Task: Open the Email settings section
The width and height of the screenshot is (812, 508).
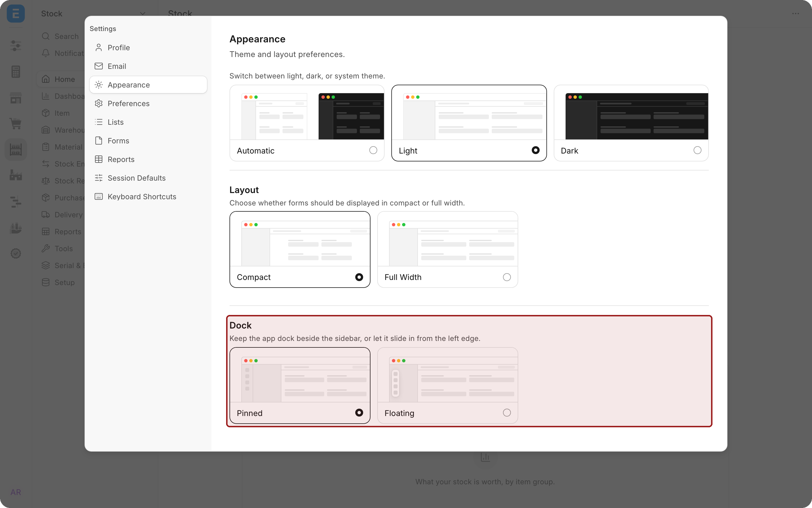Action: pos(148,66)
